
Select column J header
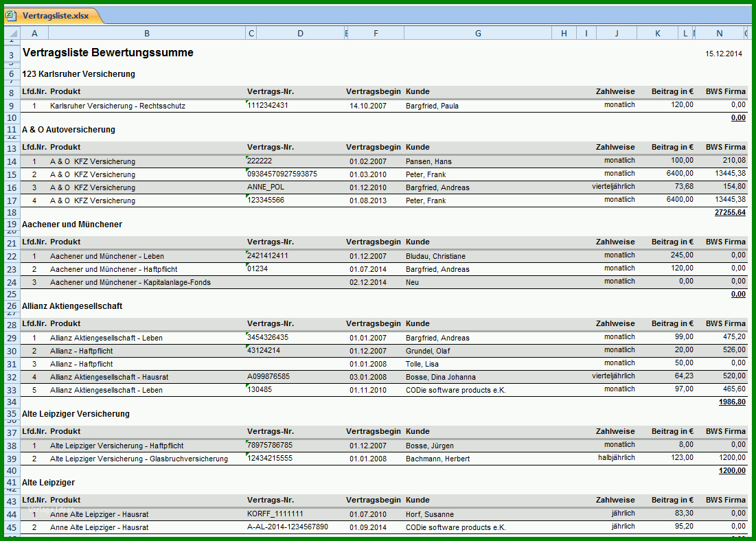tap(617, 33)
